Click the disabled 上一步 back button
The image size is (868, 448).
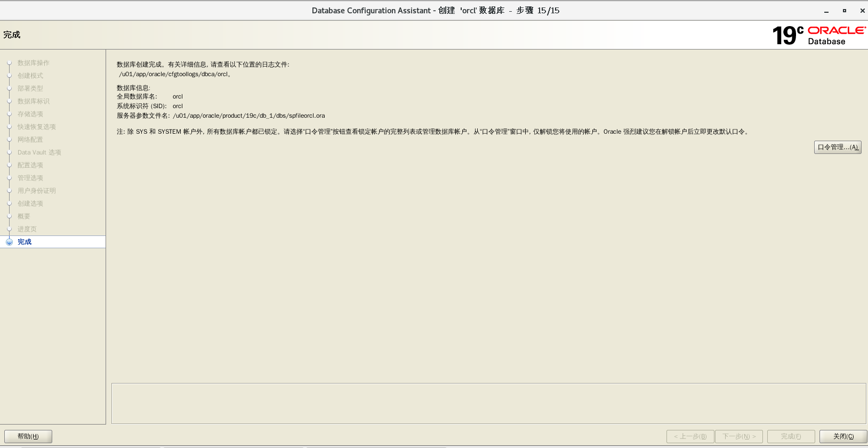click(x=690, y=436)
